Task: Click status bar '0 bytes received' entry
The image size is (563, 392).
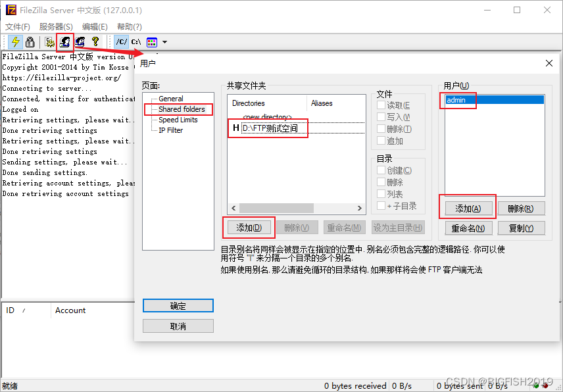Action: [355, 386]
